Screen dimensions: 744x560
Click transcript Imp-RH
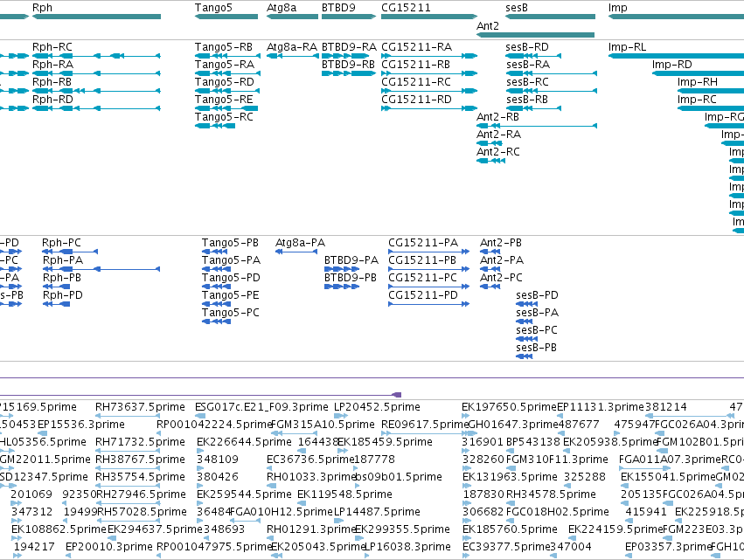coord(711,91)
